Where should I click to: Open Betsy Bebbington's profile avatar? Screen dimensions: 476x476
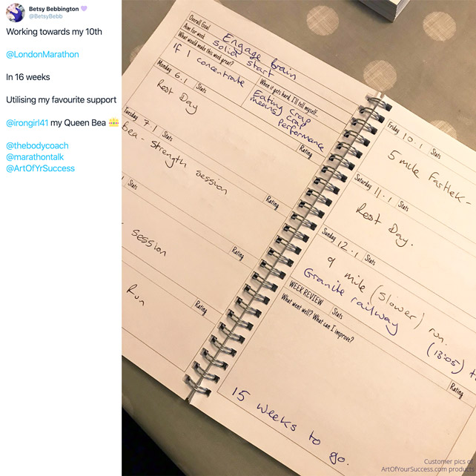(15, 13)
